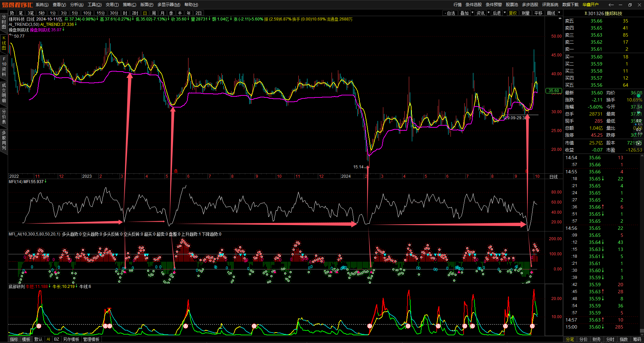The image size is (644, 343).
Task: Open the 分析(A) menu
Action: coord(77,5)
